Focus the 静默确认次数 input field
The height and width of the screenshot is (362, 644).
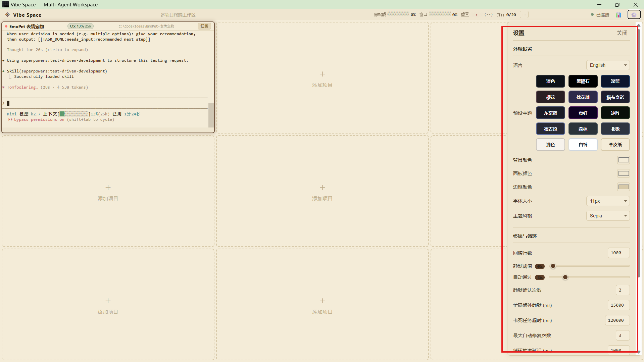point(623,290)
